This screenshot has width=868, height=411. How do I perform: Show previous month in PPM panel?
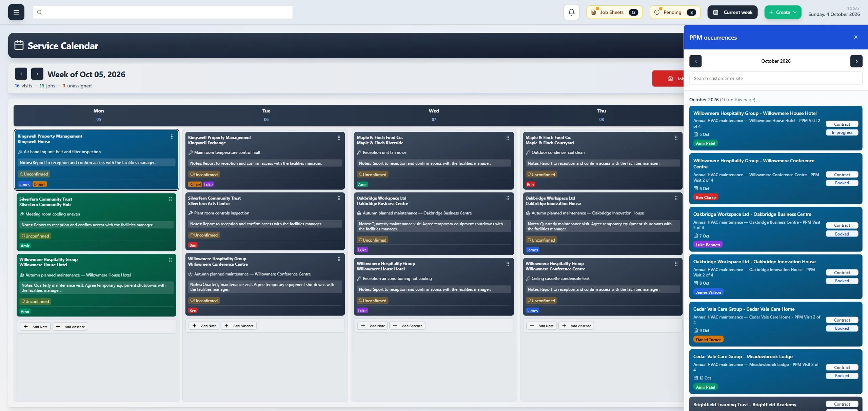pyautogui.click(x=695, y=61)
